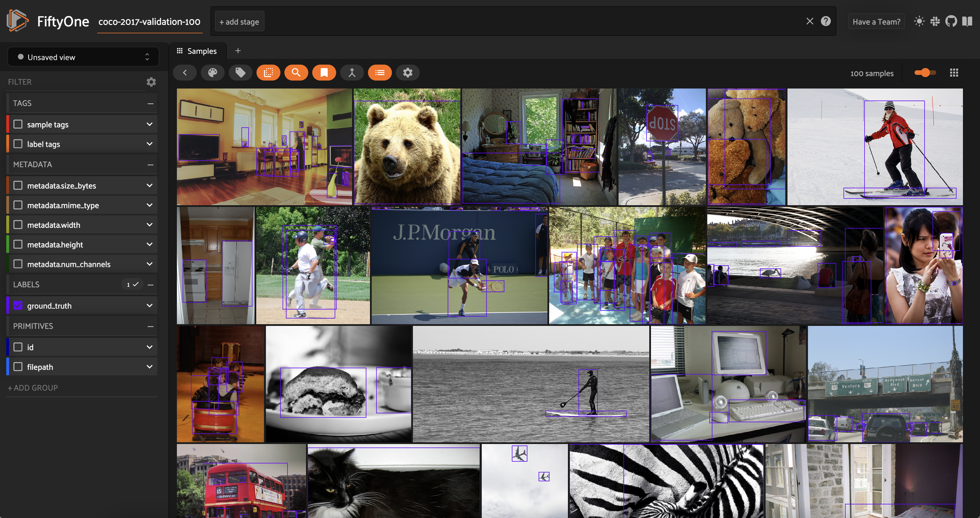This screenshot has height=518, width=980.
Task: Expand the sample tags filter dropdown
Action: [150, 124]
